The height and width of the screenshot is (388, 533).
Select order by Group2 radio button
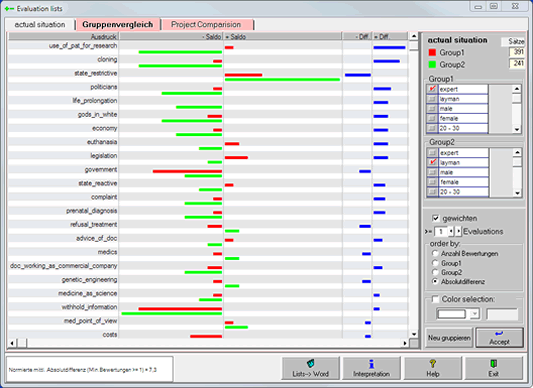(435, 272)
